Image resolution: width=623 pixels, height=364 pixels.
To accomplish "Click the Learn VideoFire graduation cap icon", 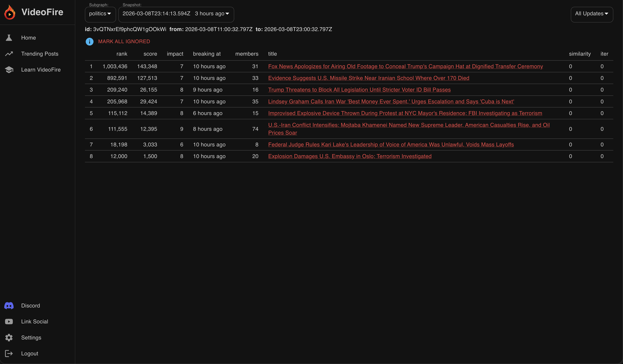I will click(x=9, y=70).
